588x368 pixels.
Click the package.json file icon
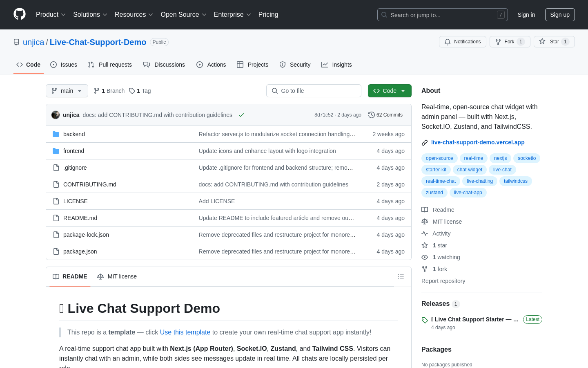coord(56,251)
